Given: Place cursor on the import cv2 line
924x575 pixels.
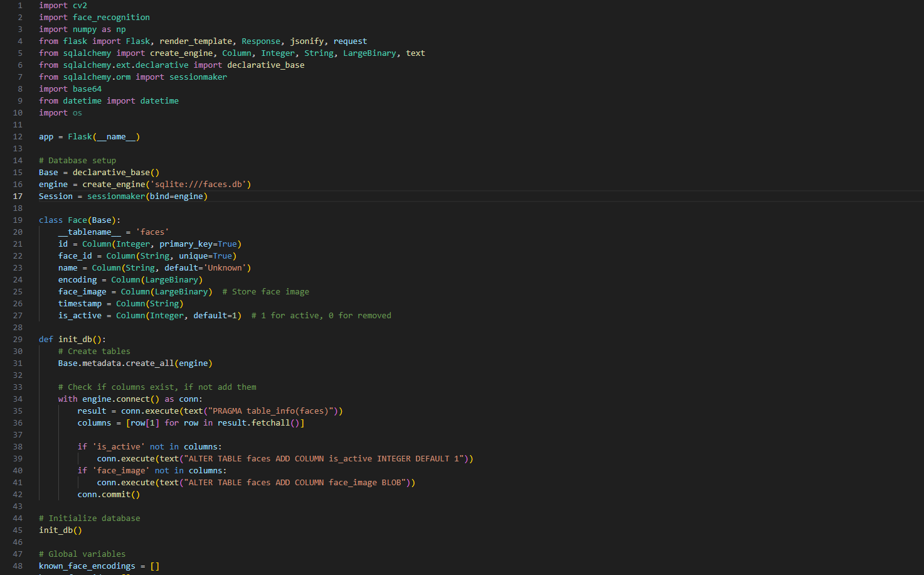Looking at the screenshot, I should [63, 6].
